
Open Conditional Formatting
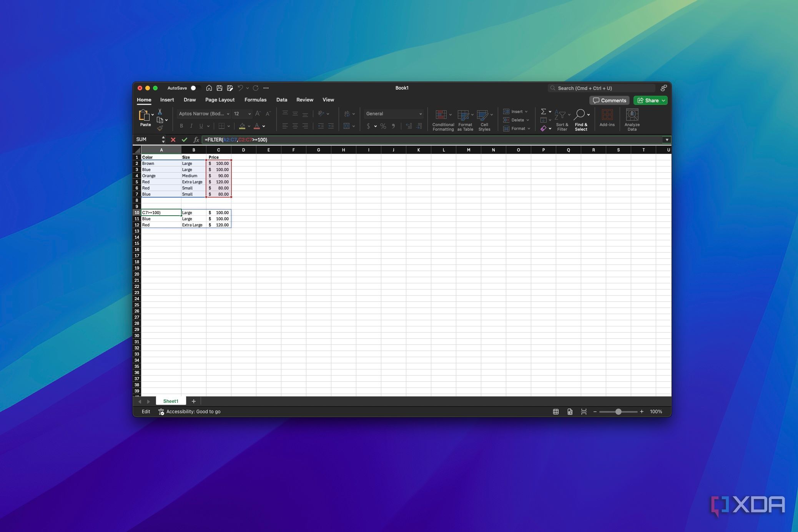(x=443, y=120)
